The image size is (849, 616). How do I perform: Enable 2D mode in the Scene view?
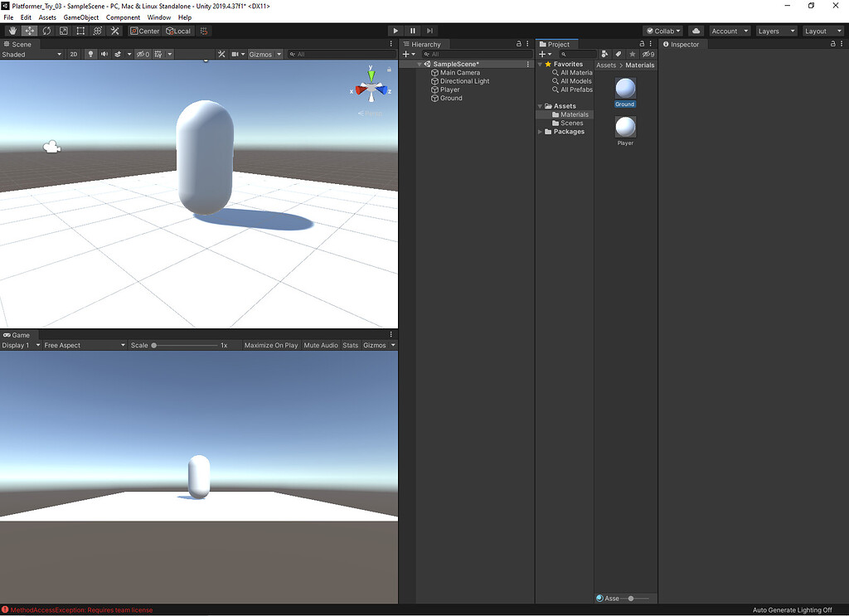pos(73,53)
